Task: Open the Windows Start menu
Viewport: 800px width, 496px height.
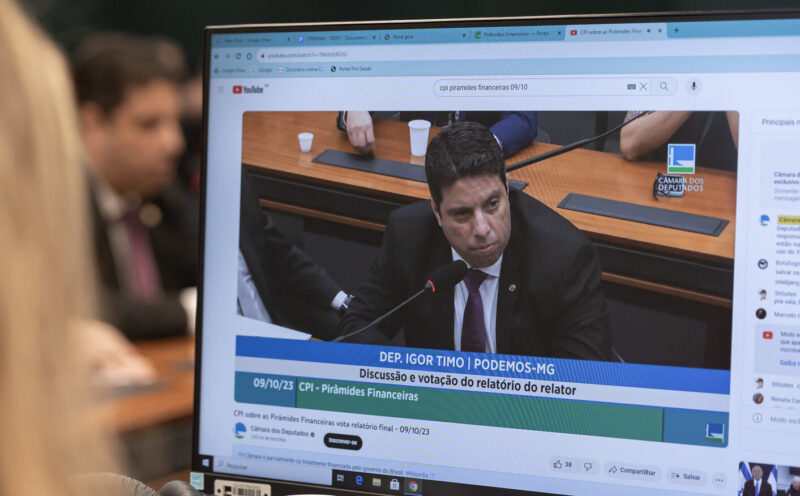Action: (x=205, y=462)
